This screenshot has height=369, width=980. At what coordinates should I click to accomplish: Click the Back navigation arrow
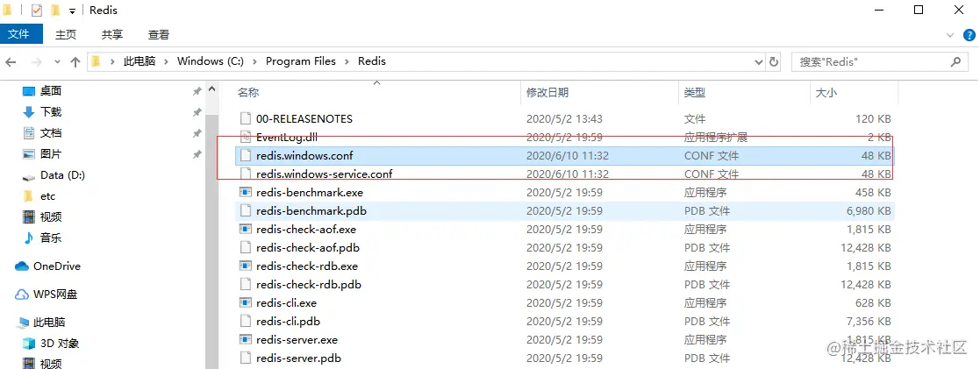[11, 62]
